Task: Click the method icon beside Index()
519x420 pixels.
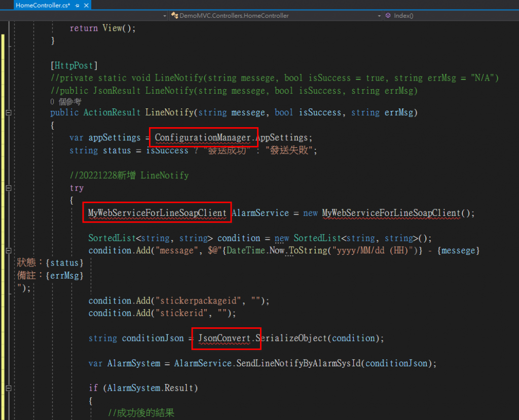Action: pos(388,16)
